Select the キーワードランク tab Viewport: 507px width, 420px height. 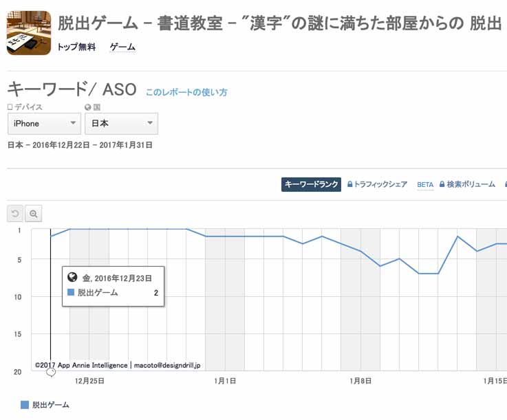click(311, 185)
